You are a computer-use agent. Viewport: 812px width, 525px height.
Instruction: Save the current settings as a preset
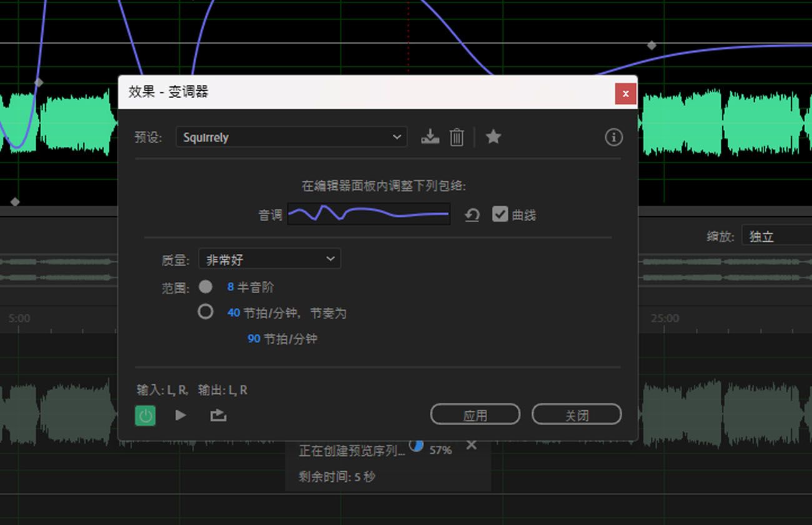(430, 137)
